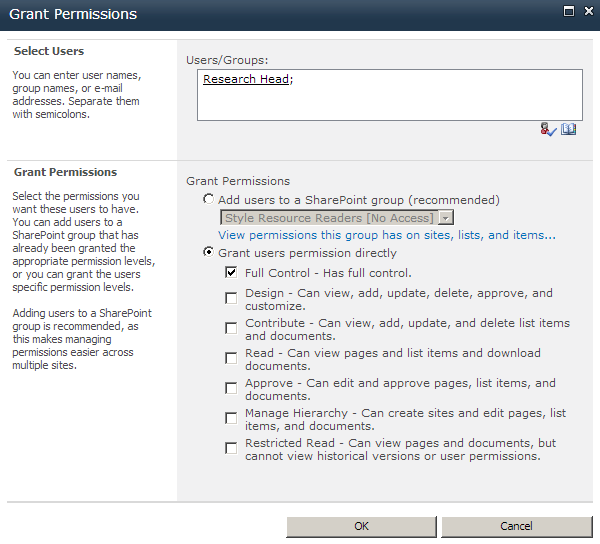Close the Grant Permissions dialog

click(587, 13)
